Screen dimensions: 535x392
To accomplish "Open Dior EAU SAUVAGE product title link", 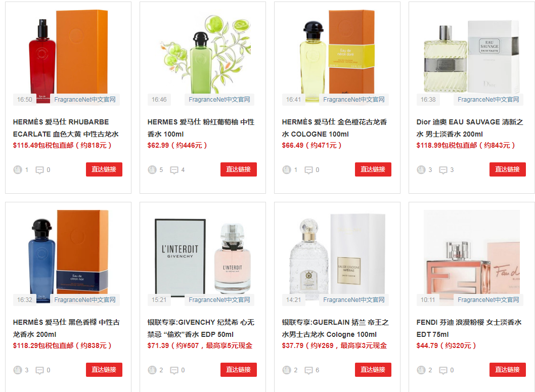I will point(469,128).
